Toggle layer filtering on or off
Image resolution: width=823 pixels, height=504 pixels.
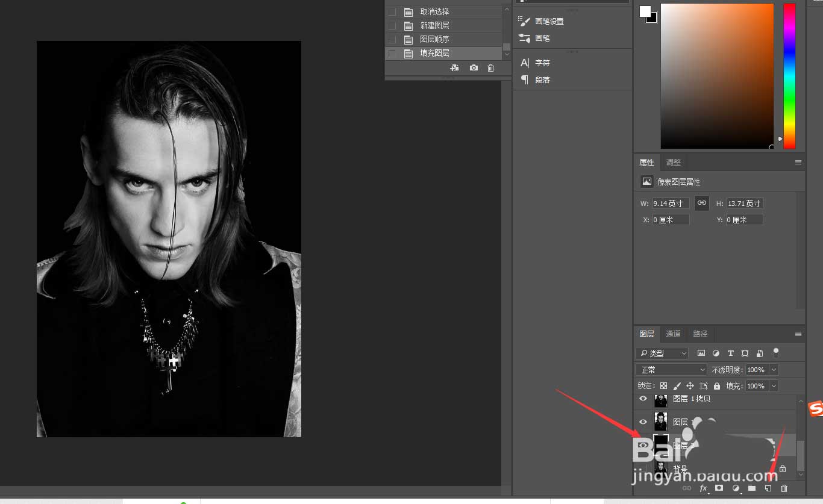pyautogui.click(x=776, y=352)
